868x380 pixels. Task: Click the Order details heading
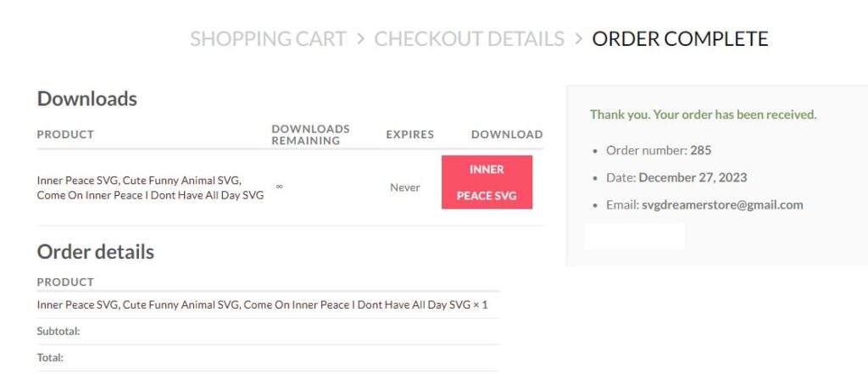coord(95,252)
